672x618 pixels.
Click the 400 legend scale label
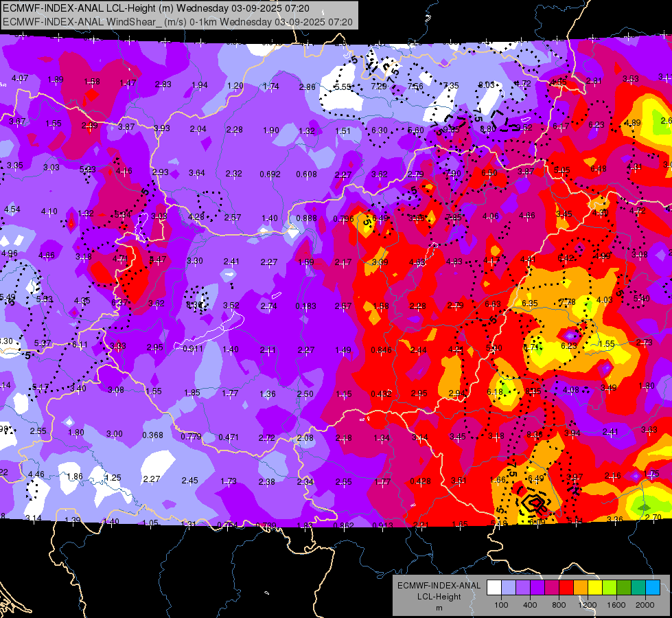530,605
